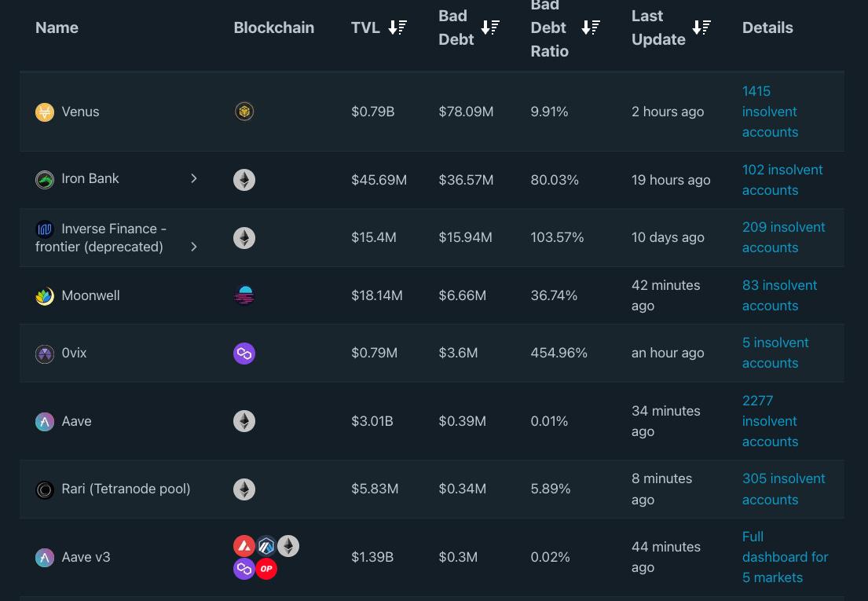
Task: Click the Venus protocol logo icon
Action: (45, 112)
